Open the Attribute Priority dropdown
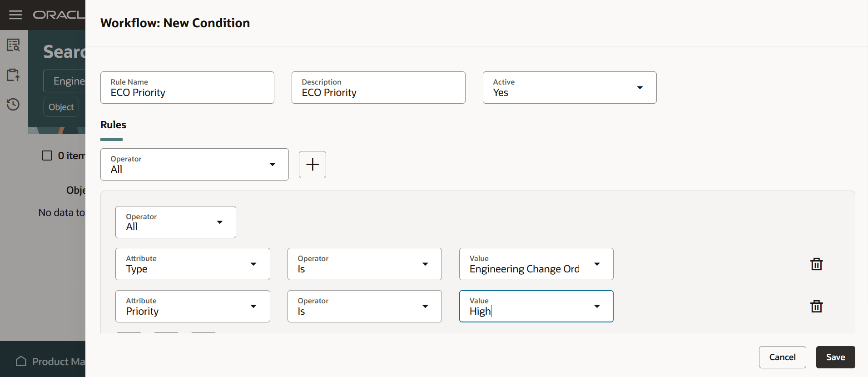The height and width of the screenshot is (377, 868). [253, 307]
